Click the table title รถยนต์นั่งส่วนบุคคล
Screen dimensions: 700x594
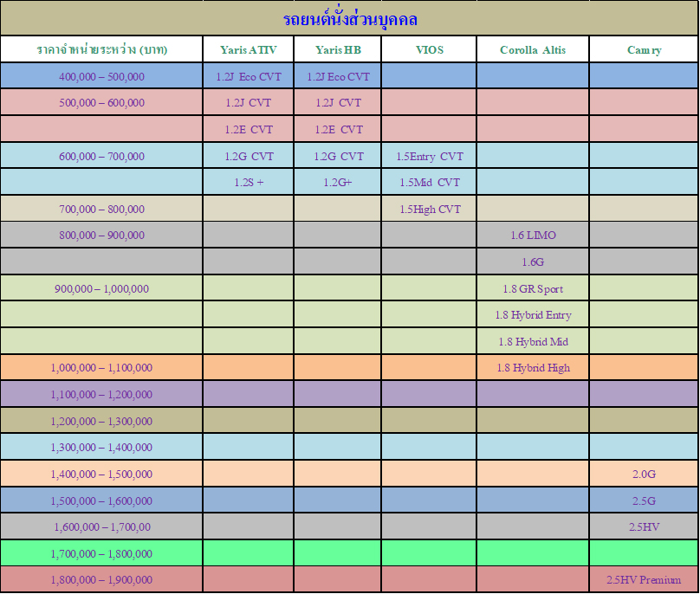click(350, 19)
